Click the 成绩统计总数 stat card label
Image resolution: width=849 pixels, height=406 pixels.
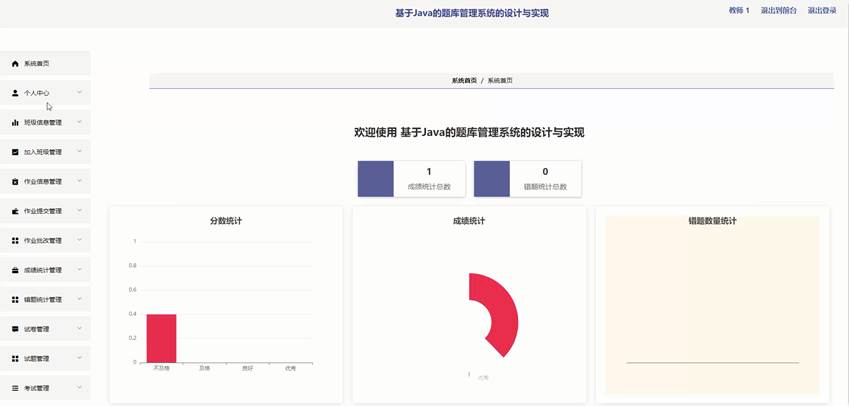point(429,187)
